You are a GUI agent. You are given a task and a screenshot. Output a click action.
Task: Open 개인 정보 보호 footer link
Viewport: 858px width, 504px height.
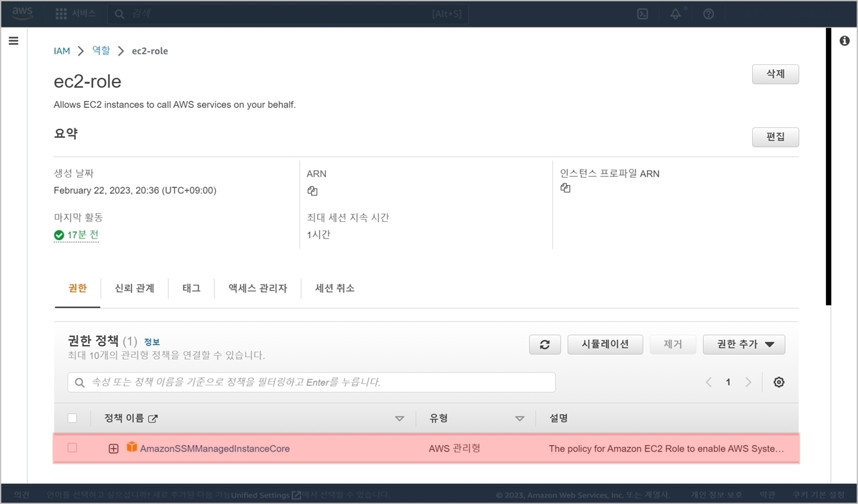pos(716,495)
